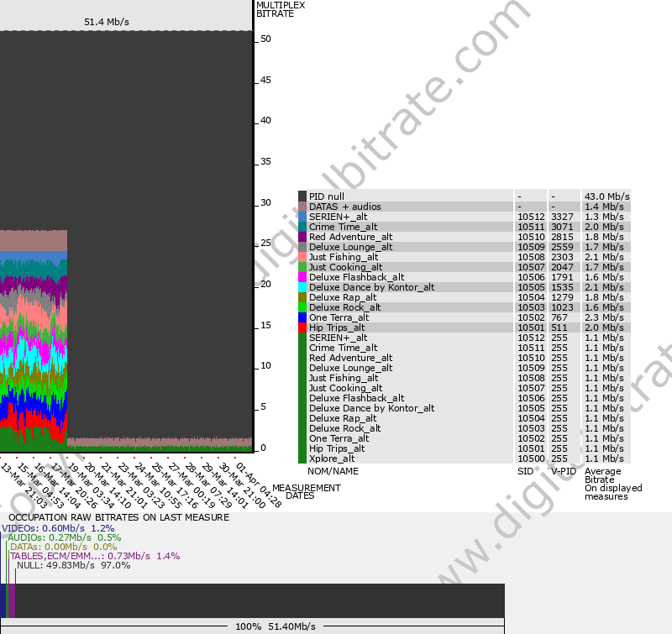Click the dark blue videos segment of occupation bar

coord(3,600)
